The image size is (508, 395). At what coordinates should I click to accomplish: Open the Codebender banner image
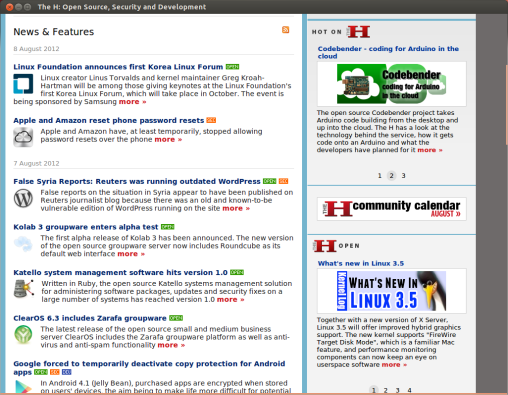tap(392, 84)
